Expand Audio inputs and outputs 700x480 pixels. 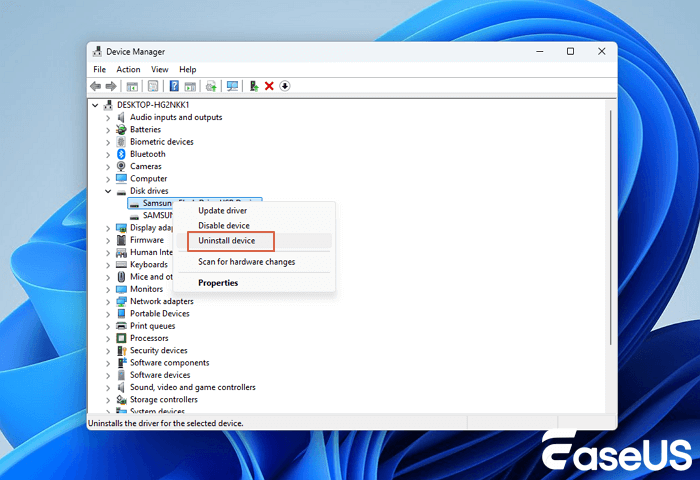point(108,118)
